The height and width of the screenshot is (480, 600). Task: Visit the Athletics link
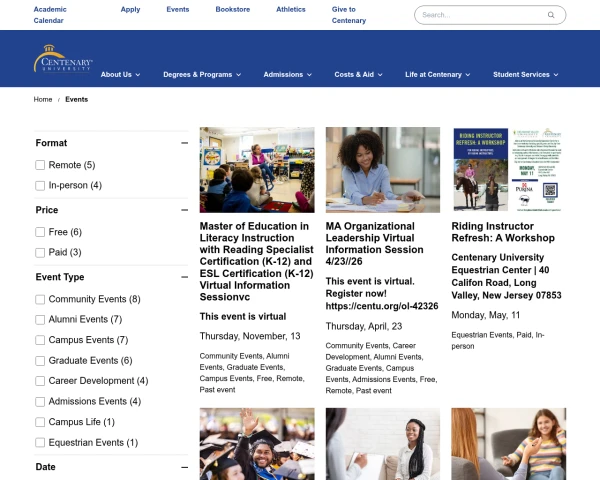291,10
